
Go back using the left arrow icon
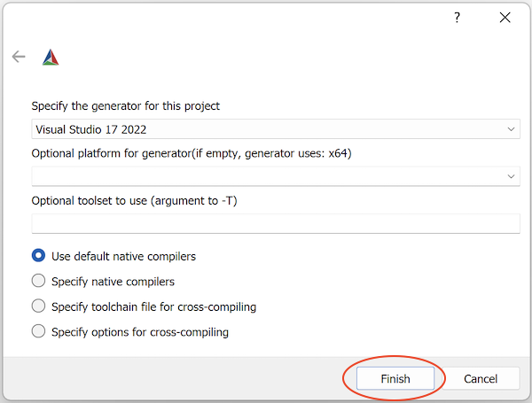point(19,57)
